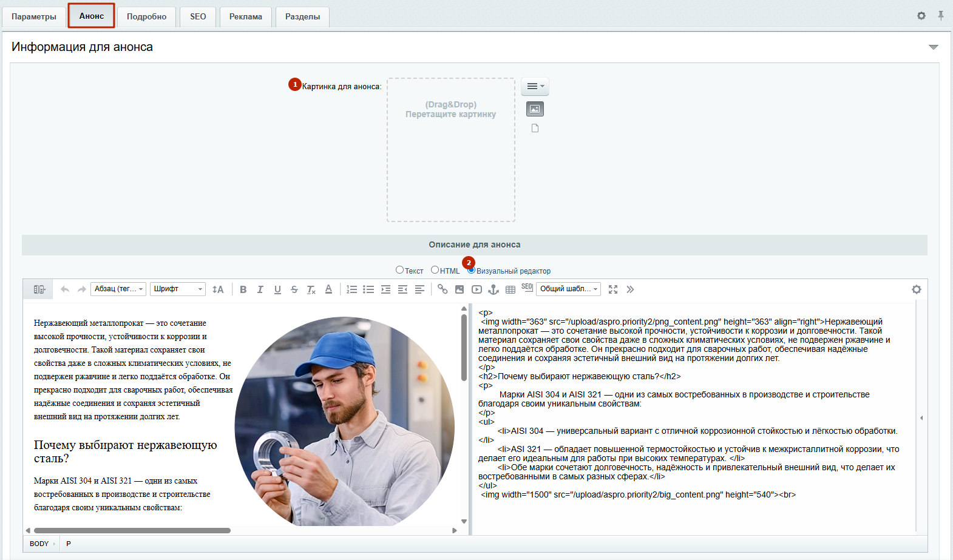Open the Общий шаблон template dropdown
Image resolution: width=953 pixels, height=560 pixels.
coord(569,289)
